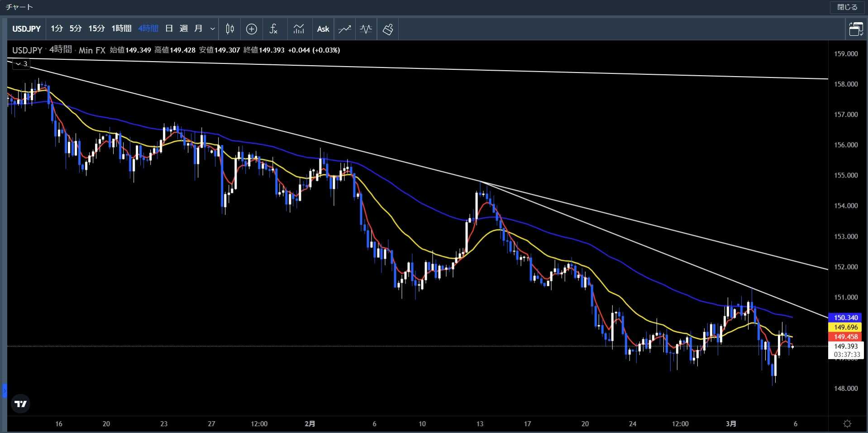Viewport: 868px width, 433px height.
Task: Click the window layout icon at top right
Action: click(x=856, y=29)
